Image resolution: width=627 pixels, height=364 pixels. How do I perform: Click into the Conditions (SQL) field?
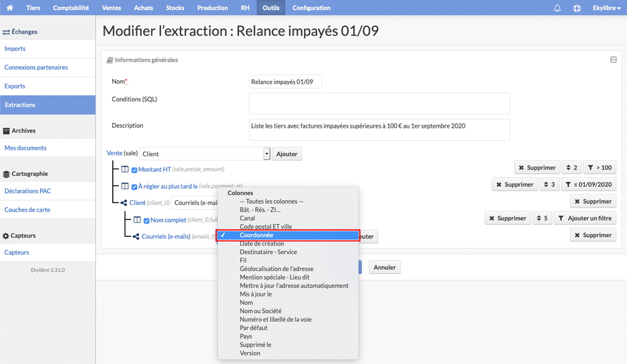379,103
